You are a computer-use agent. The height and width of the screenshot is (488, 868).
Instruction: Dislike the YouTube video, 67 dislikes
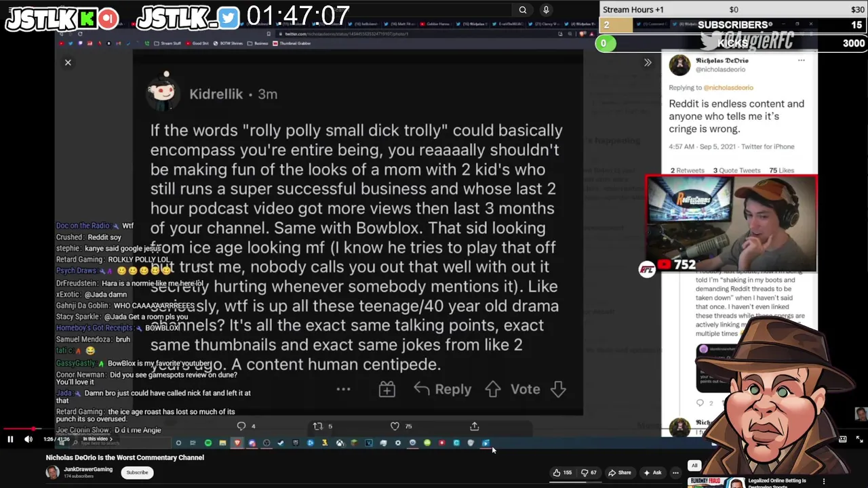[590, 472]
